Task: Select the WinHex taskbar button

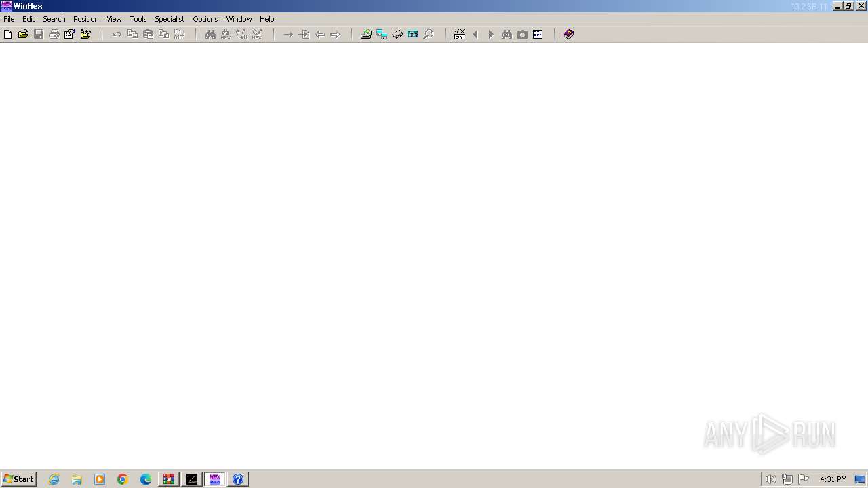Action: [215, 479]
